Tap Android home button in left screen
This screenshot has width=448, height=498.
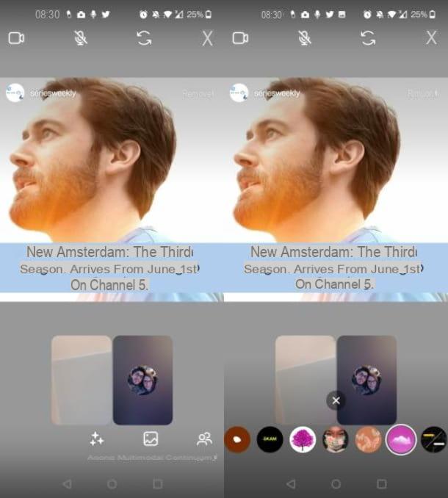[112, 484]
